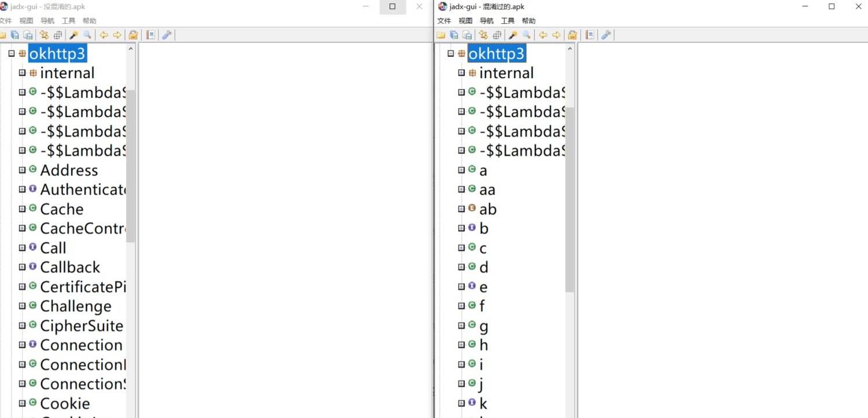Expand the CipherSuite class node
868x418 pixels.
[22, 325]
